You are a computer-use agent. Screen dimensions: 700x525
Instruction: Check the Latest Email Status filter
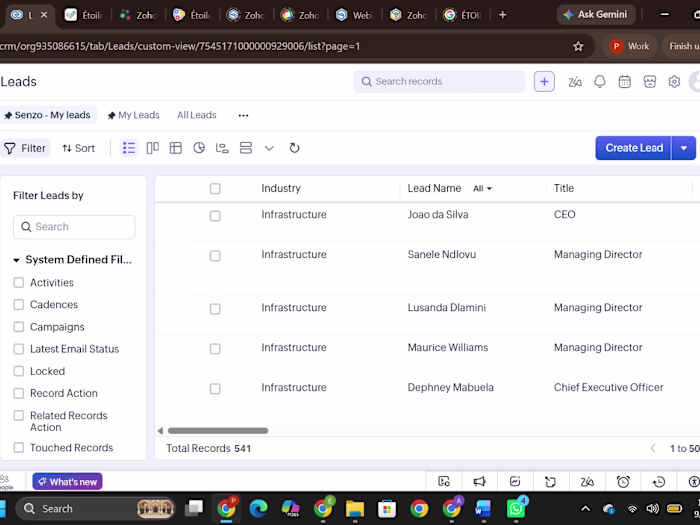19,349
